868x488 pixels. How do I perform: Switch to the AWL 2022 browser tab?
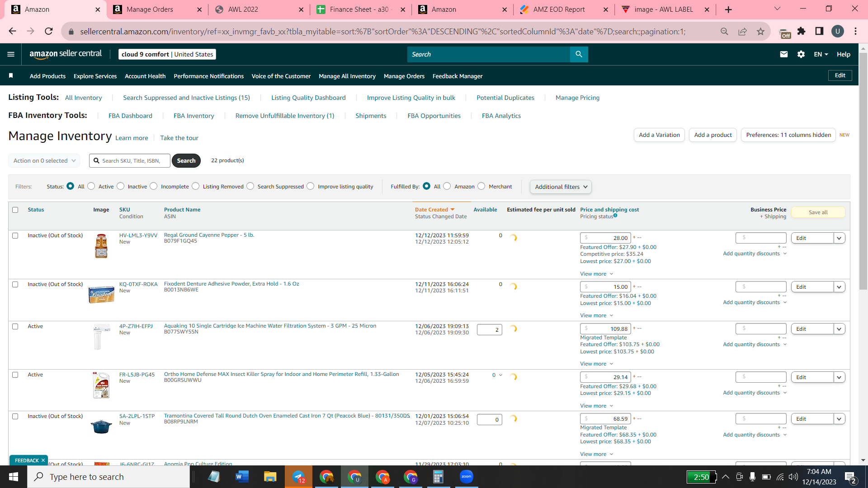point(259,9)
